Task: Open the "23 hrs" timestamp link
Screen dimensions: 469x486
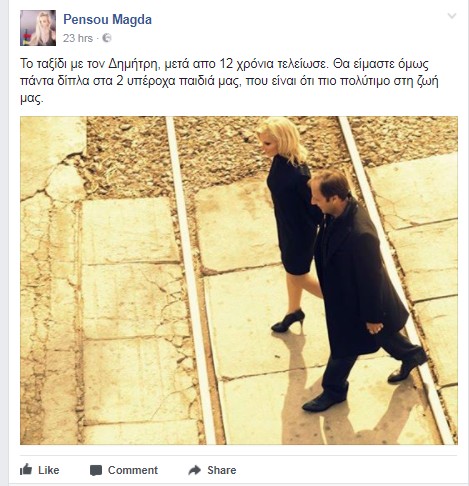Action: click(x=78, y=38)
